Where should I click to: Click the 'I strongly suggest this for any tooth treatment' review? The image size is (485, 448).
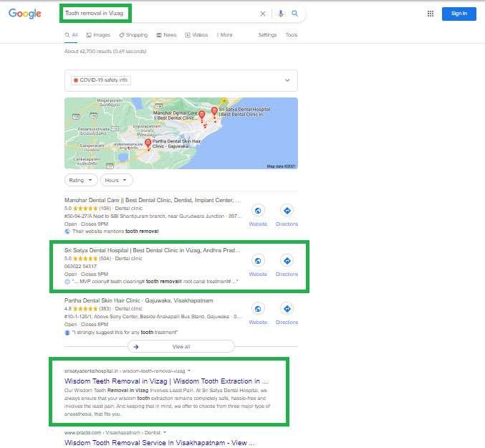pos(125,333)
